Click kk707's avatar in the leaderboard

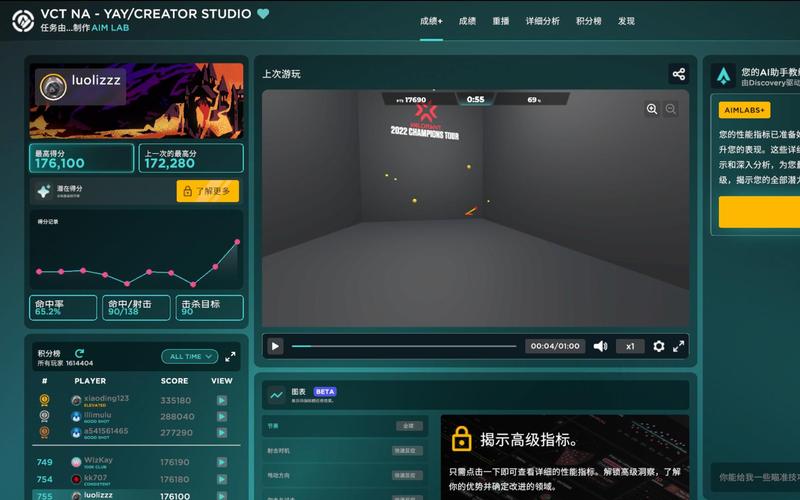pyautogui.click(x=76, y=479)
